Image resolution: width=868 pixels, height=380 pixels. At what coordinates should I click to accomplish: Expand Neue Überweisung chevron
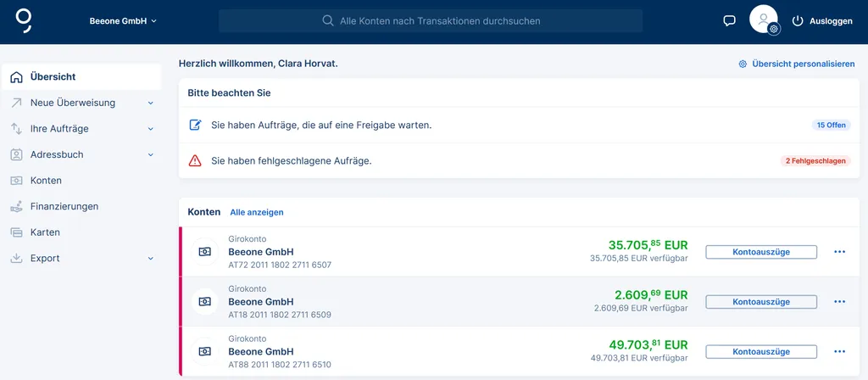click(151, 103)
